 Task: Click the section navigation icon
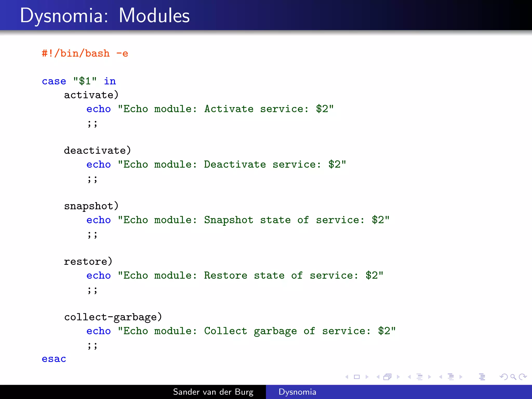pyautogui.click(x=451, y=377)
